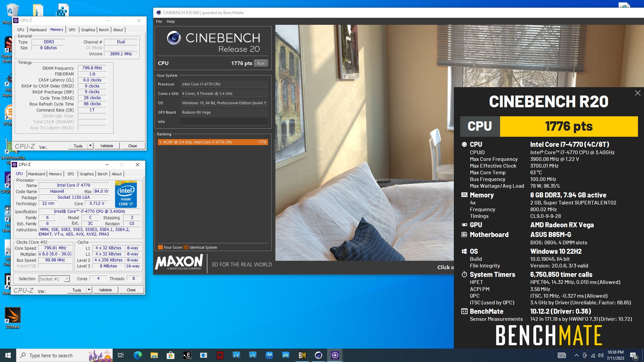Click the Uncore value 3899.1 MHz
The width and height of the screenshot is (644, 362).
tap(121, 54)
